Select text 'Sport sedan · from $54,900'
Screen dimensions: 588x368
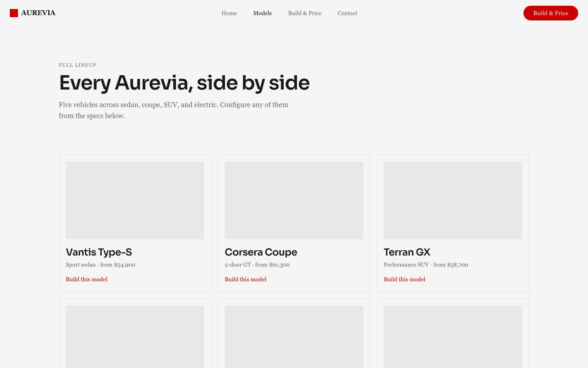[100, 265]
